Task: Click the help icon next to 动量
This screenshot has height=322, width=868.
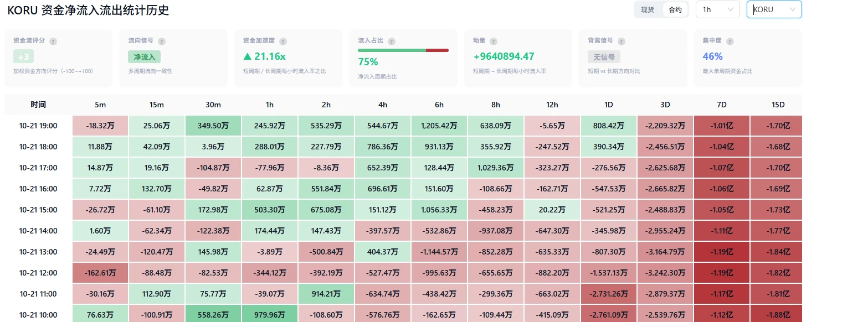Action: [494, 41]
